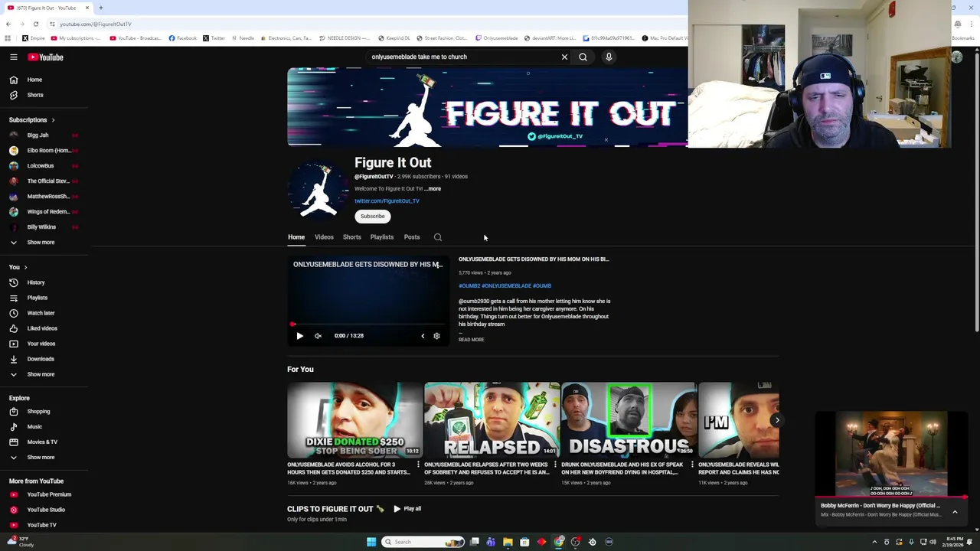The height and width of the screenshot is (551, 980).
Task: Expand the Bobby McFerrin miniplayer queue
Action: pos(955,511)
